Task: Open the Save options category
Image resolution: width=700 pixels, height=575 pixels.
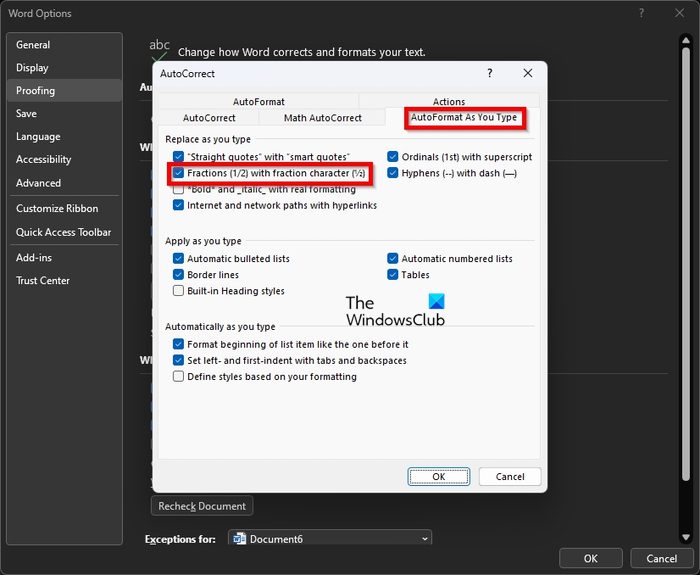Action: coord(64,113)
